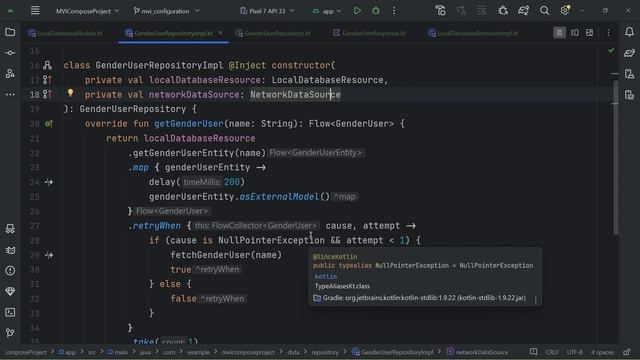Switch editor to Code-only view
The height and width of the screenshot is (360, 640).
pos(559,33)
